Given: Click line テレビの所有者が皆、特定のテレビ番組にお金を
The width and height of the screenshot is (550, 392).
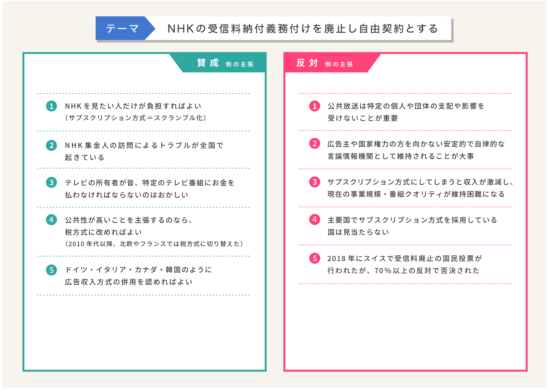Looking at the screenshot, I should [150, 183].
